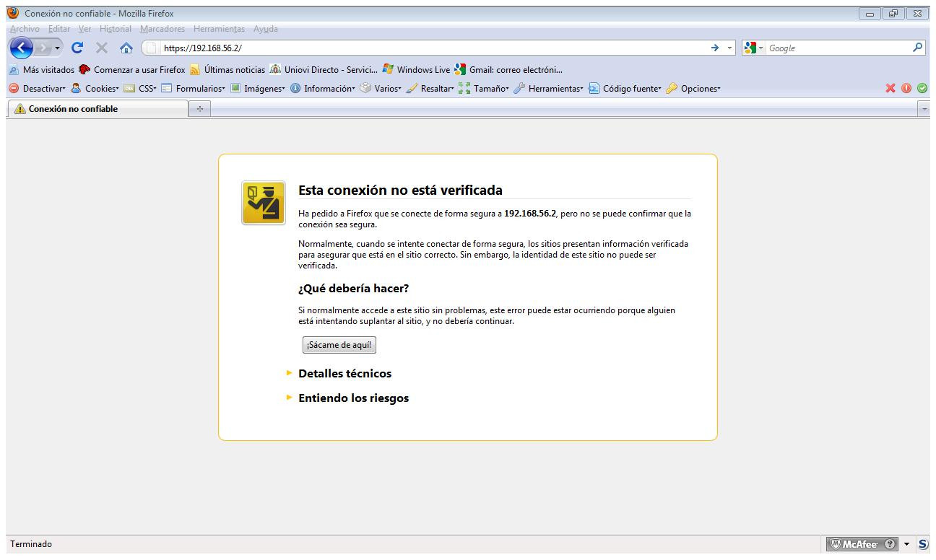936x560 pixels.
Task: Reload the page with the refresh icon
Action: (x=77, y=48)
